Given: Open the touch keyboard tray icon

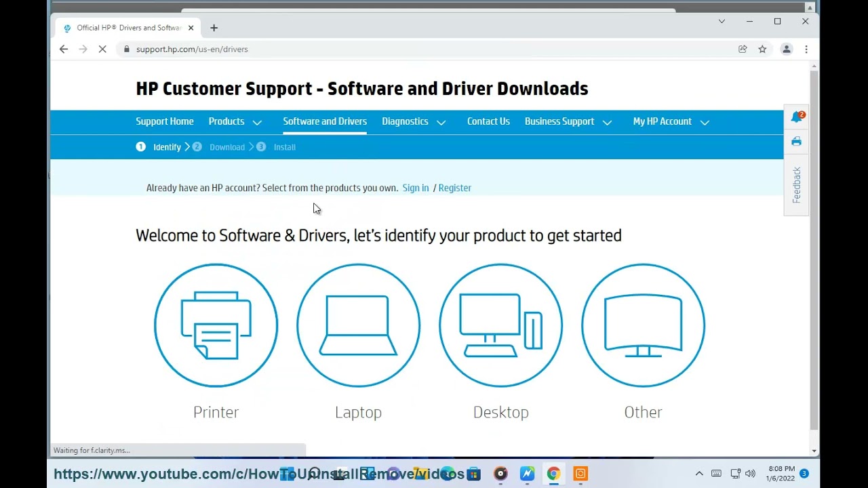Looking at the screenshot, I should click(716, 473).
